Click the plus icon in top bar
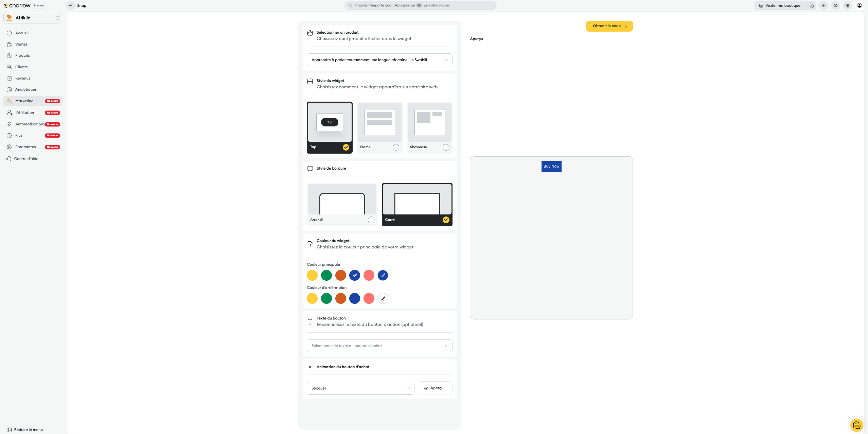868x434 pixels. [x=823, y=5]
